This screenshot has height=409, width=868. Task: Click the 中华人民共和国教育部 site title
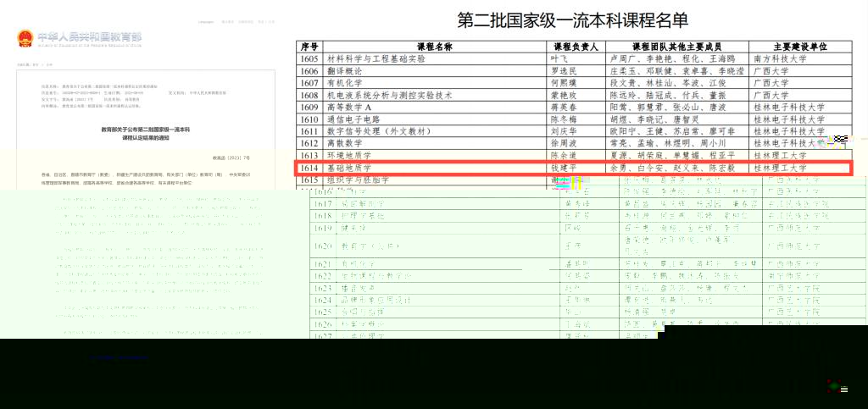[x=90, y=37]
